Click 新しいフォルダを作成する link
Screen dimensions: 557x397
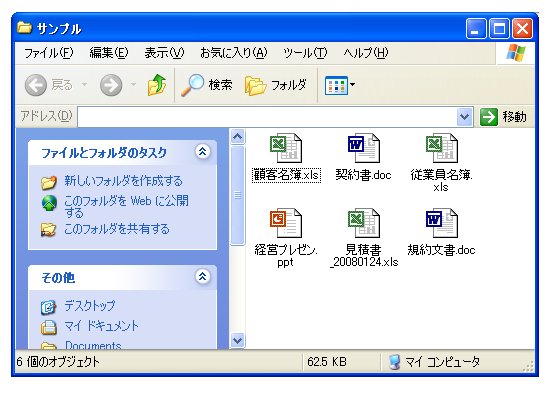click(x=123, y=181)
